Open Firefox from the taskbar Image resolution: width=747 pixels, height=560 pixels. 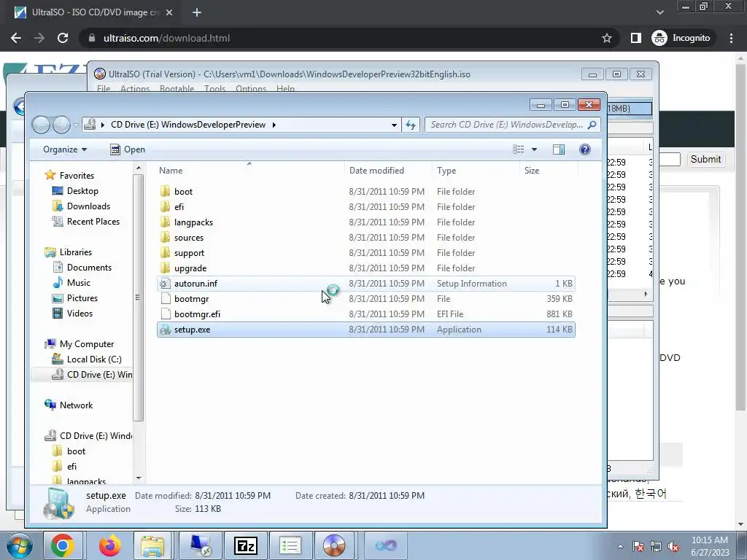[110, 545]
